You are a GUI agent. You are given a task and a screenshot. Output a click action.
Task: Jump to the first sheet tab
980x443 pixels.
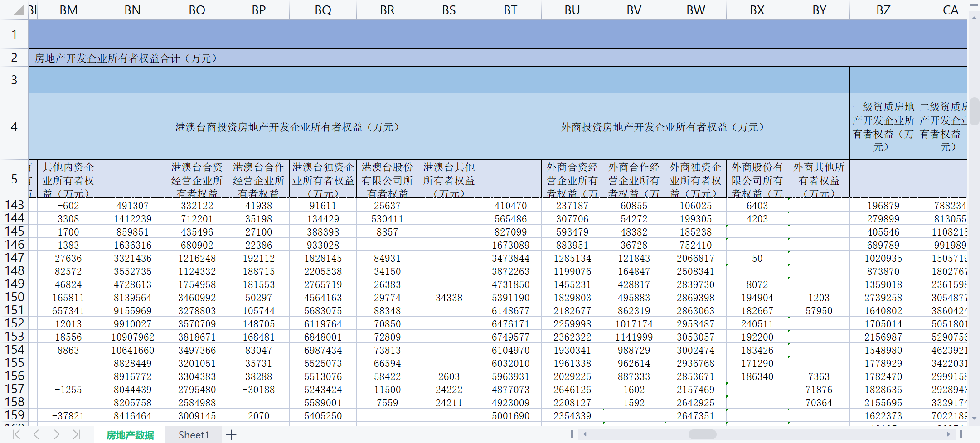(16, 435)
